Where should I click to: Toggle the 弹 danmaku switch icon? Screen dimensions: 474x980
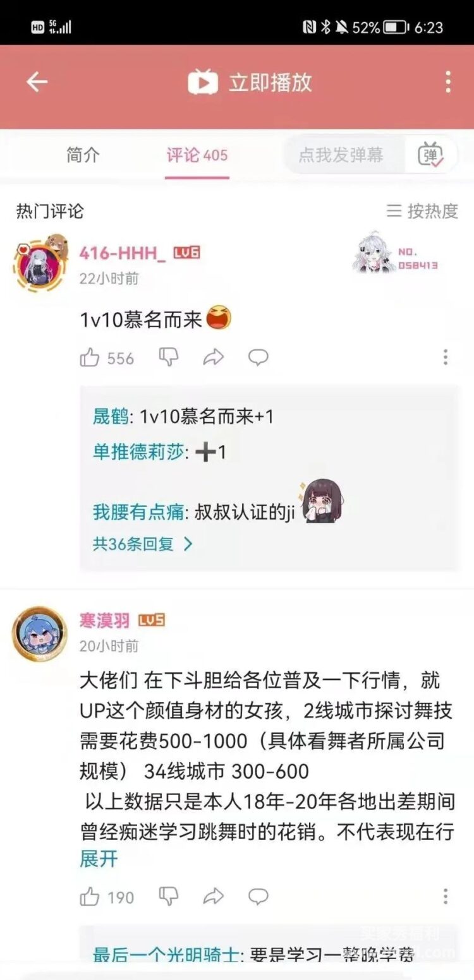431,155
